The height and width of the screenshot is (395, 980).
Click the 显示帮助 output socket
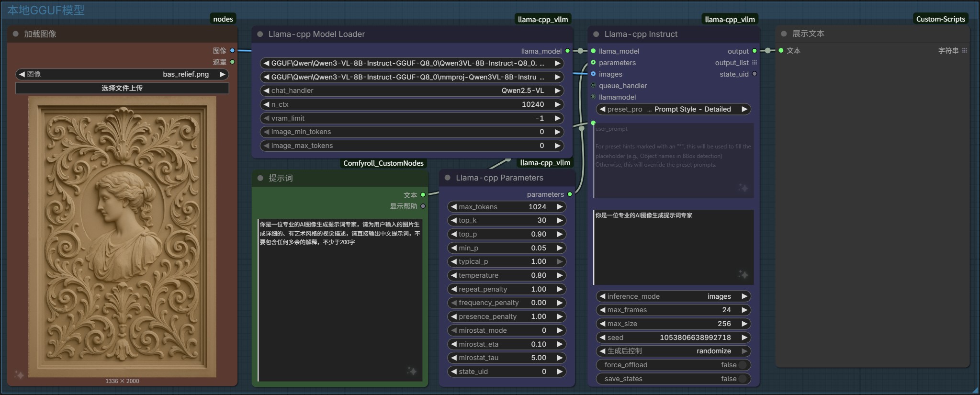click(423, 206)
